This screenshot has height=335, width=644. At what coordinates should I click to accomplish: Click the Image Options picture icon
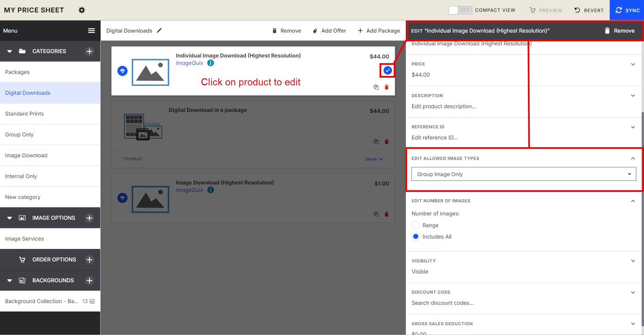(x=22, y=218)
